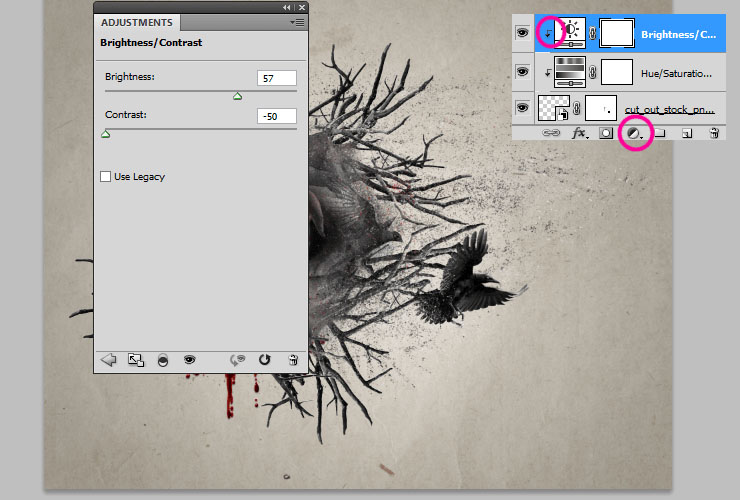Create a new group folder in Layers panel
The width and height of the screenshot is (740, 500).
tap(659, 132)
